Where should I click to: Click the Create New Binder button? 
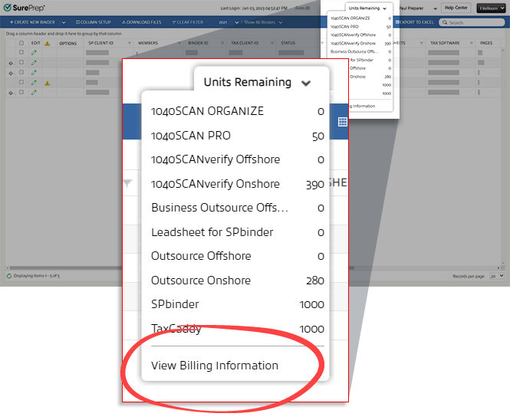click(32, 22)
